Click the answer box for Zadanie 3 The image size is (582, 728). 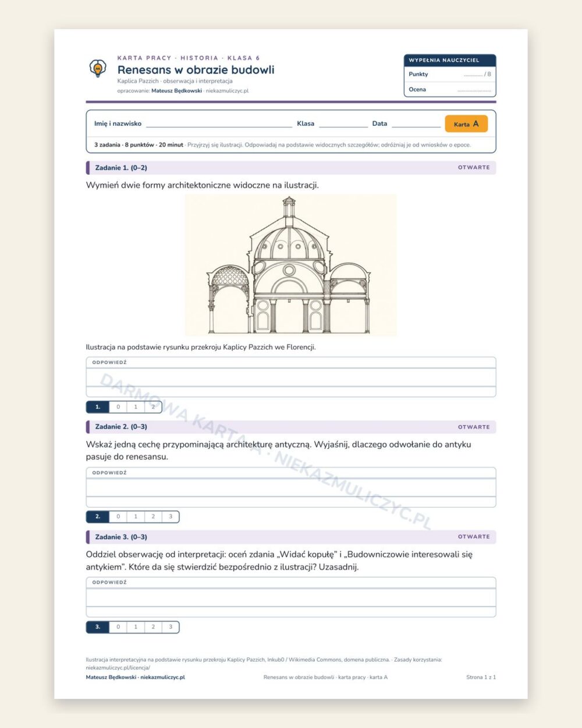[291, 597]
